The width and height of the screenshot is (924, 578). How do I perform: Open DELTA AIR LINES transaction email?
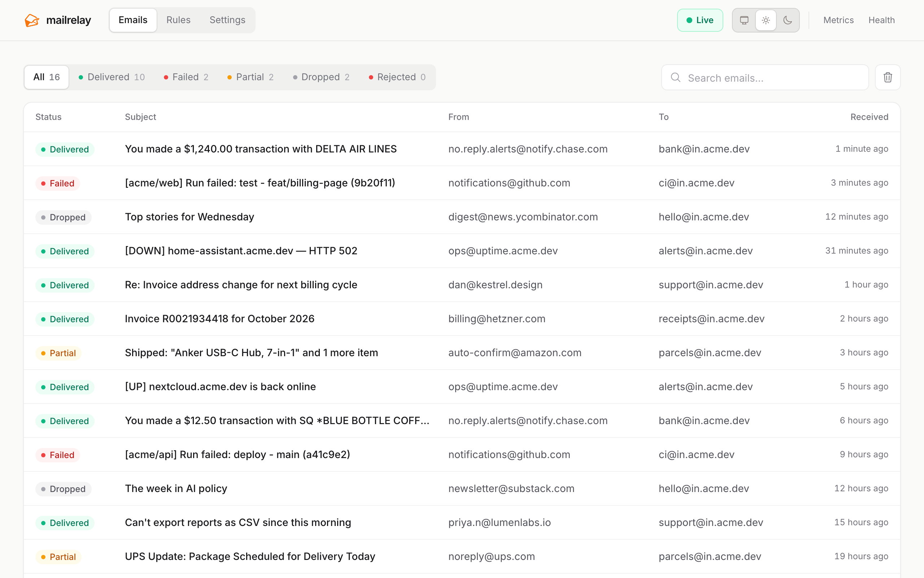pos(462,149)
